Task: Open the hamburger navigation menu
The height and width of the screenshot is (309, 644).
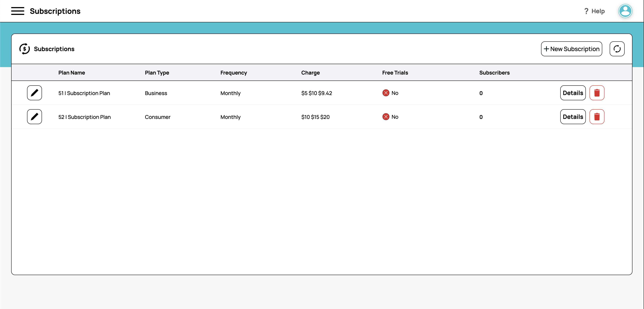Action: pos(18,11)
